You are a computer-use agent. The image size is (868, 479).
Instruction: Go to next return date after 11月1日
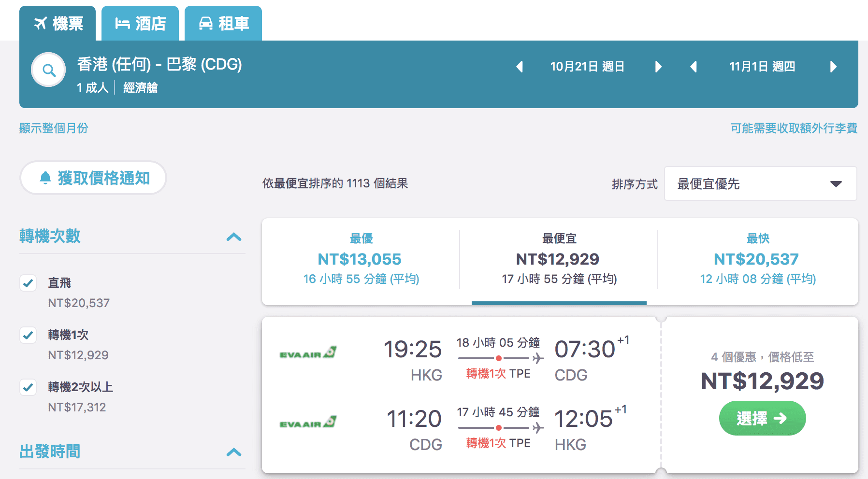click(833, 67)
